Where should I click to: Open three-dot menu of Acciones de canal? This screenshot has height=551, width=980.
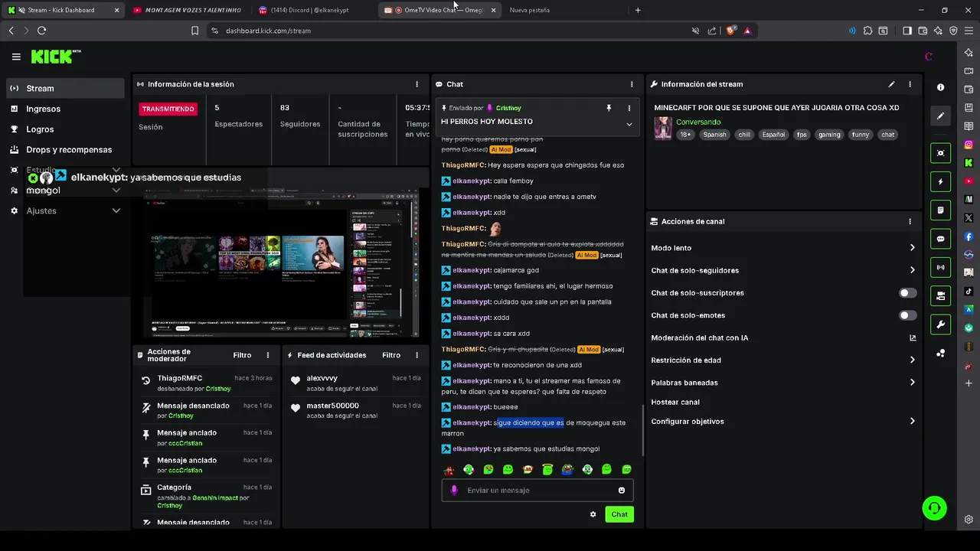pyautogui.click(x=910, y=221)
